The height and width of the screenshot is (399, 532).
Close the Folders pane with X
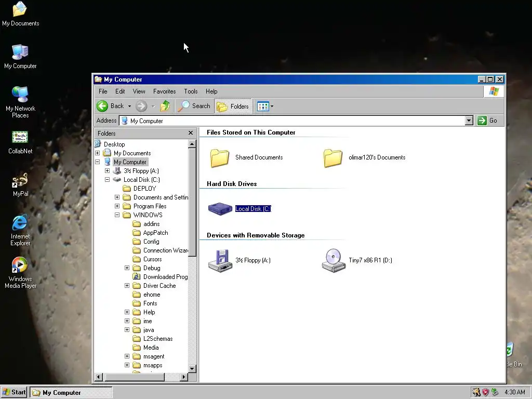[x=191, y=133]
